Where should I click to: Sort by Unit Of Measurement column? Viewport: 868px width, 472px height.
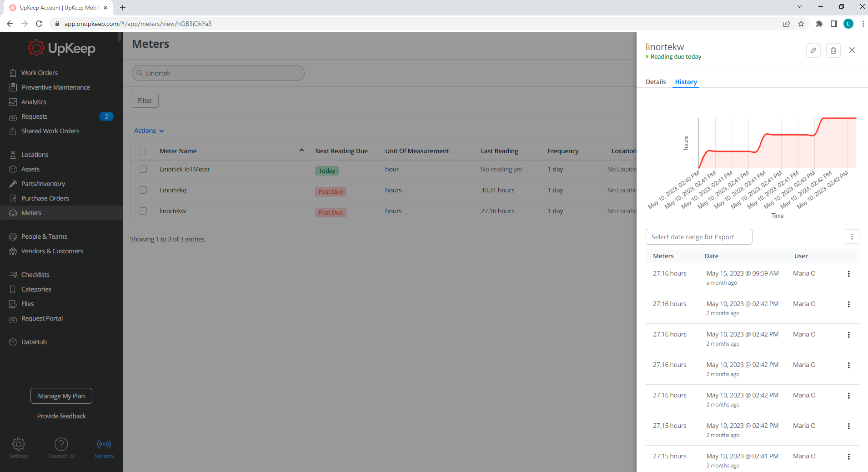417,151
